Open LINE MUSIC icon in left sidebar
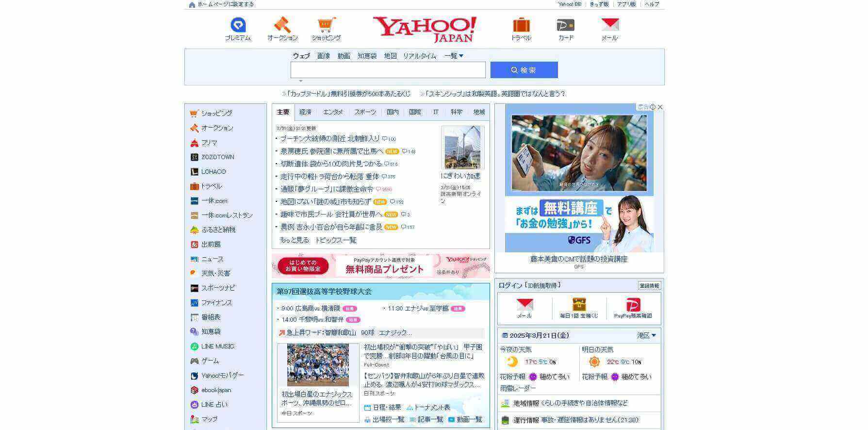This screenshot has height=430, width=868. [194, 347]
